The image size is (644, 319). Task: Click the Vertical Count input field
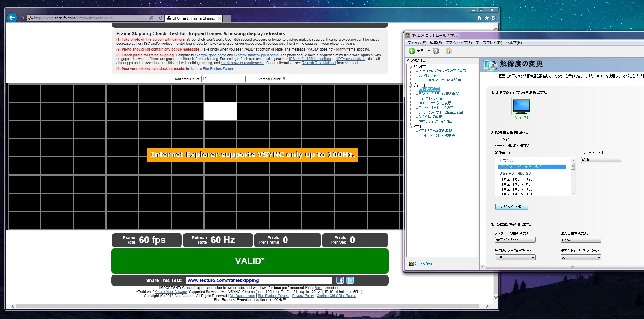(304, 79)
